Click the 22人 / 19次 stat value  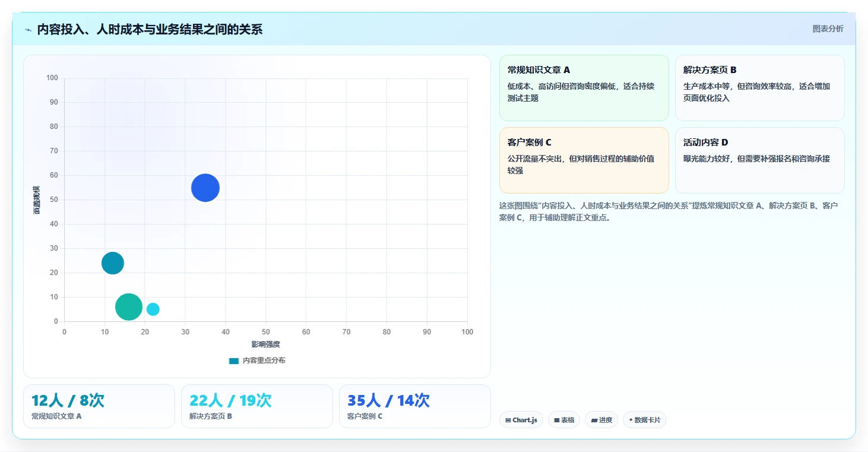coord(230,400)
